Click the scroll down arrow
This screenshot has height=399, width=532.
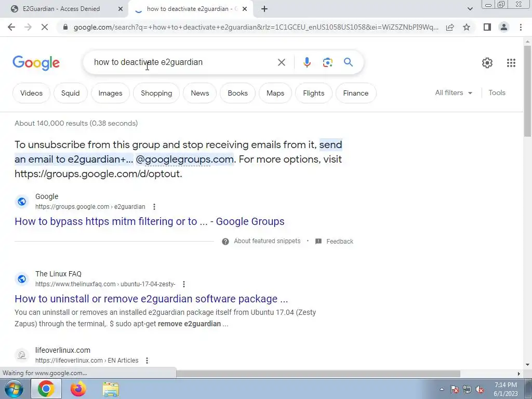(x=527, y=365)
